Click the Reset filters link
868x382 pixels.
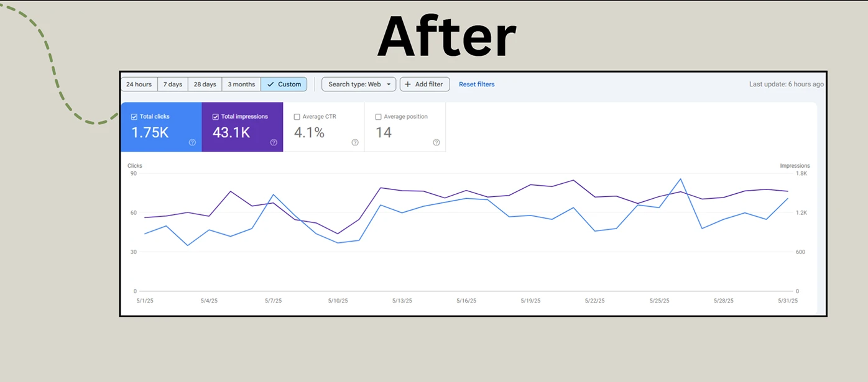click(477, 84)
